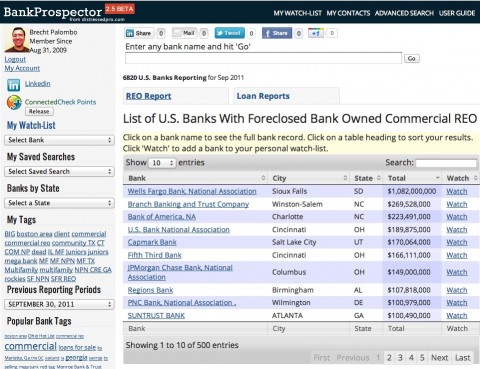Sort table by Bank column
Screen dimensions: 480x369
pos(195,178)
